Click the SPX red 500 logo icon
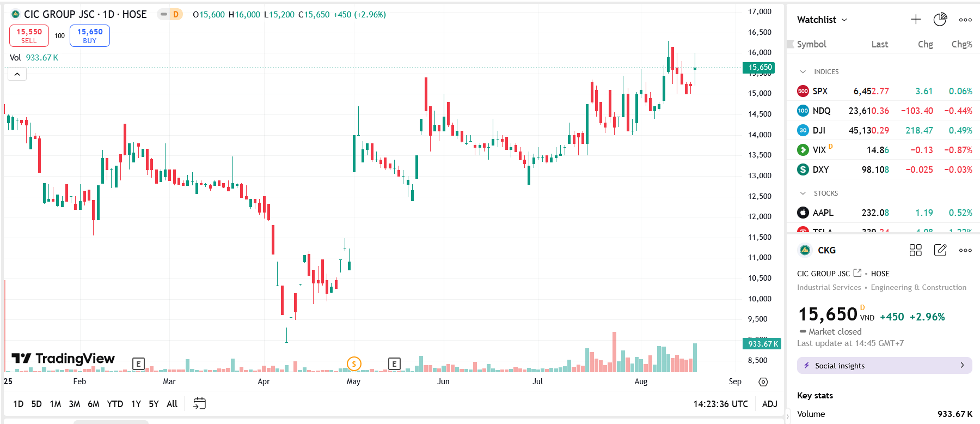Image resolution: width=980 pixels, height=424 pixels. point(803,91)
